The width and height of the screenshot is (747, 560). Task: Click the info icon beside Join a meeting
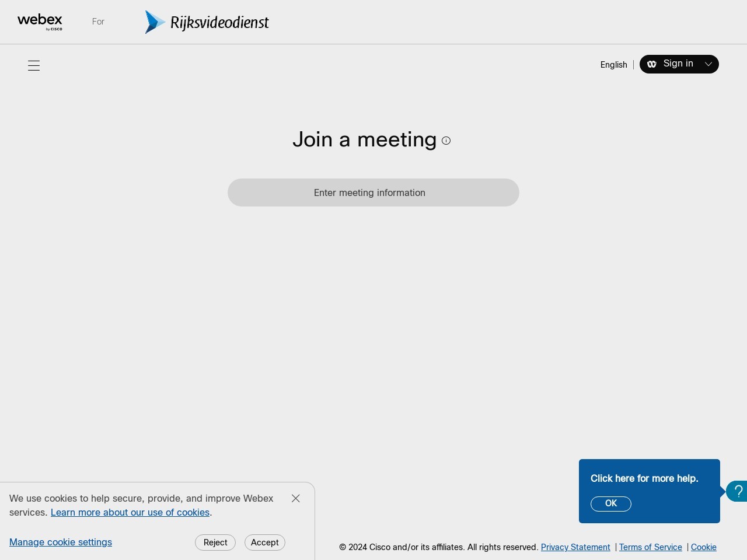[x=446, y=141]
